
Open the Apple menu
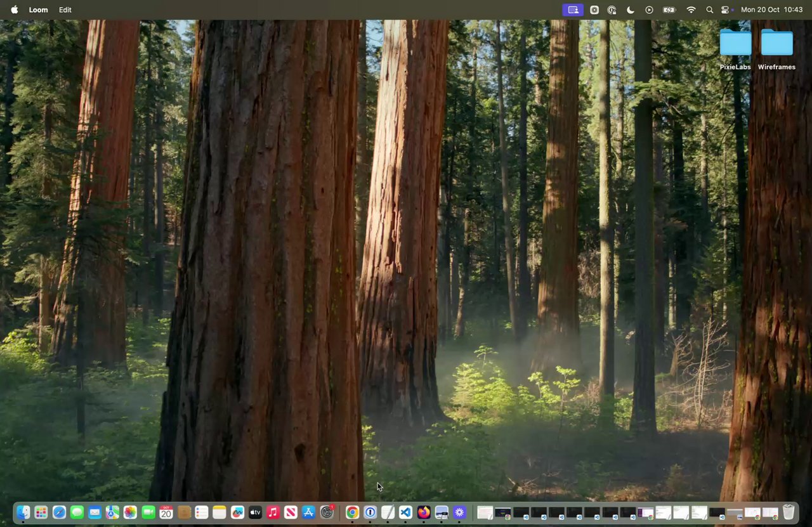15,10
